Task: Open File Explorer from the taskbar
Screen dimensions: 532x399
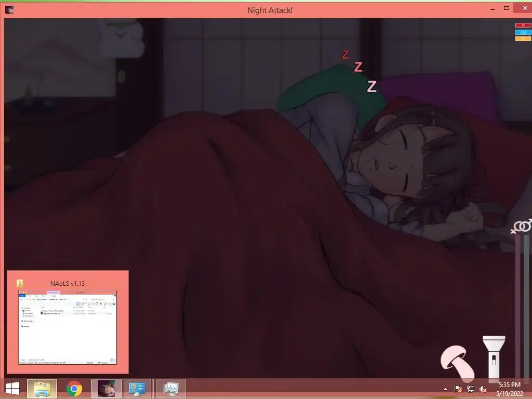Action: click(x=42, y=389)
